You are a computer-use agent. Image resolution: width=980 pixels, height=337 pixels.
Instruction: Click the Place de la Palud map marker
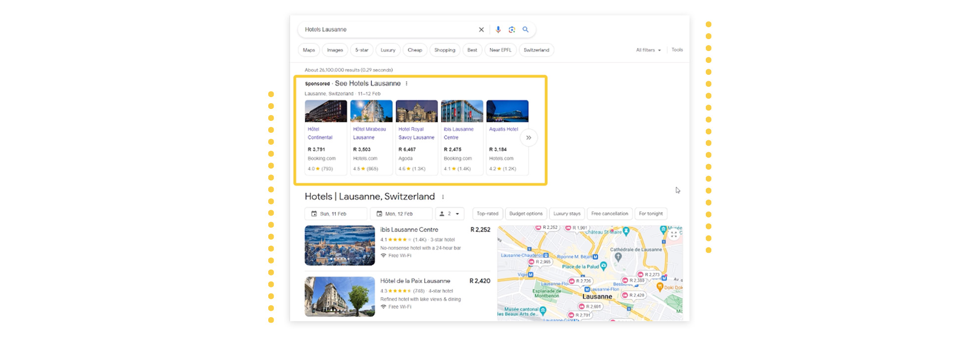(x=603, y=266)
